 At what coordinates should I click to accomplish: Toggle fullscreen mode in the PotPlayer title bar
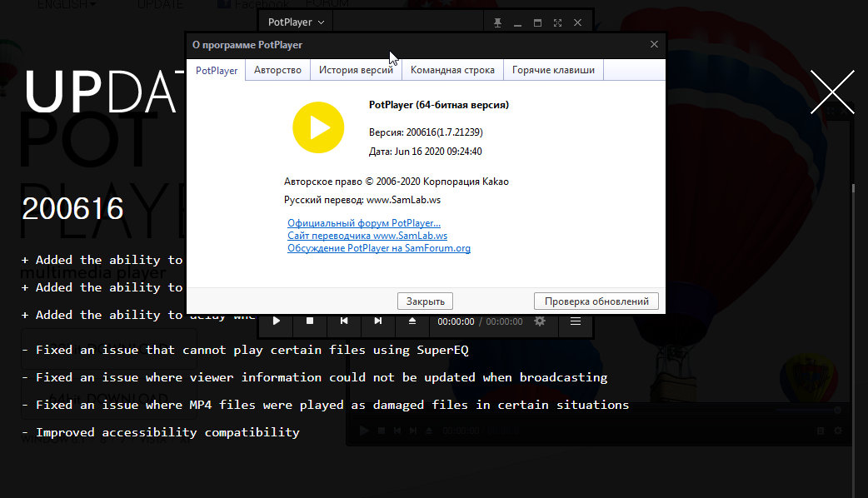click(x=558, y=22)
